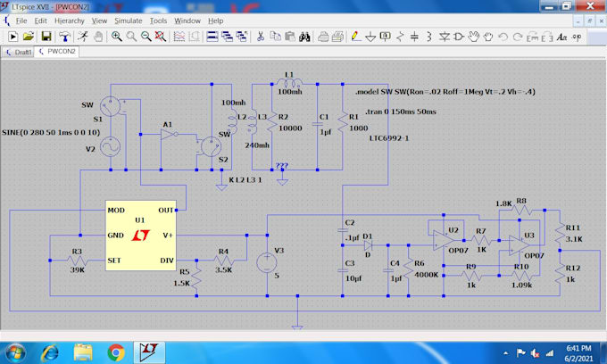Launch Internet Explorer from the taskbar

tap(50, 352)
